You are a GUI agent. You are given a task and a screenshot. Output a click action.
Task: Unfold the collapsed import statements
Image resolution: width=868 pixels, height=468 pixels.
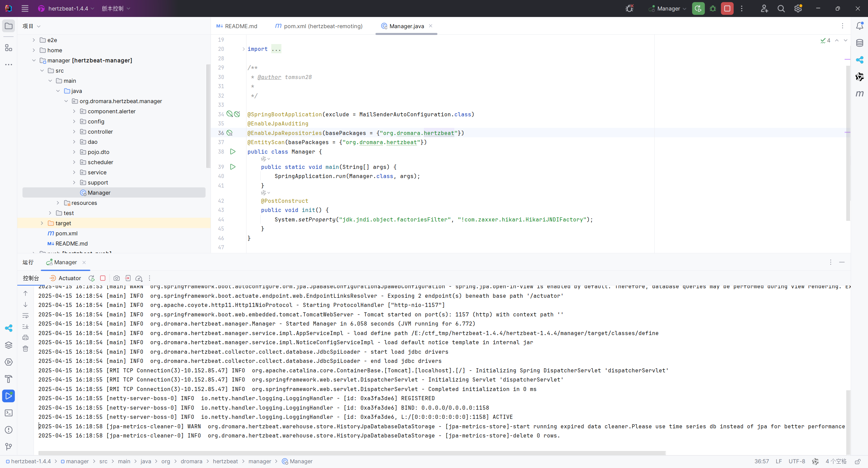[x=243, y=49]
